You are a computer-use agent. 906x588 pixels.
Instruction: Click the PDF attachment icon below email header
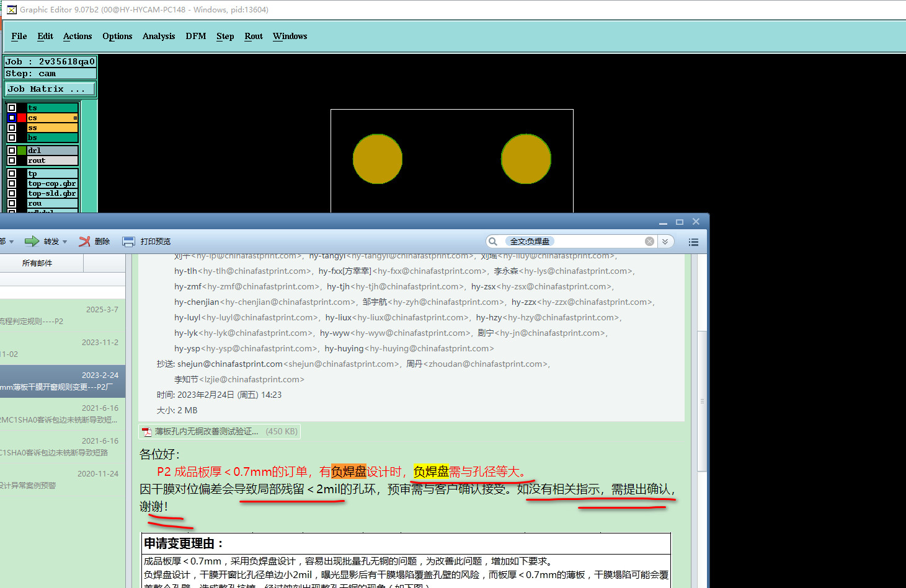click(x=147, y=432)
